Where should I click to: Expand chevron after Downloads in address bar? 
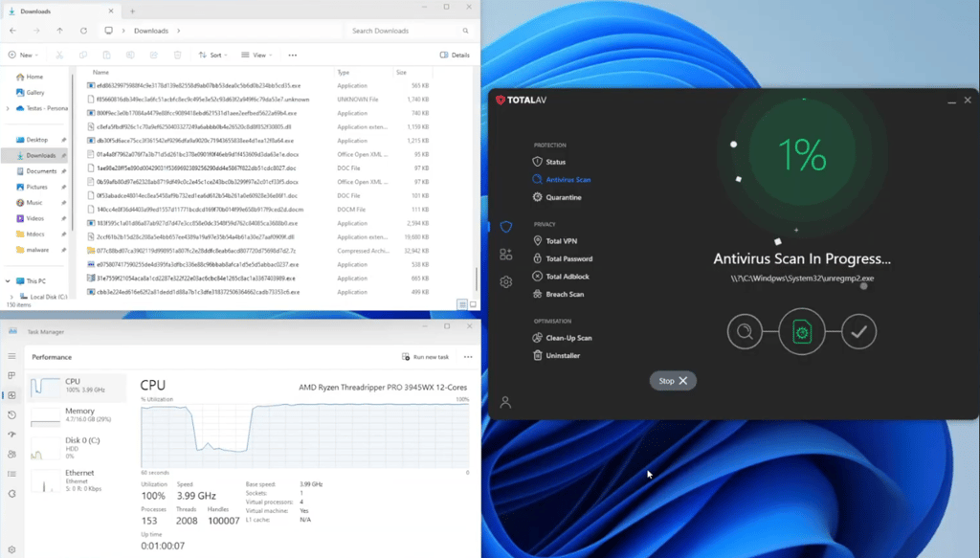(179, 31)
